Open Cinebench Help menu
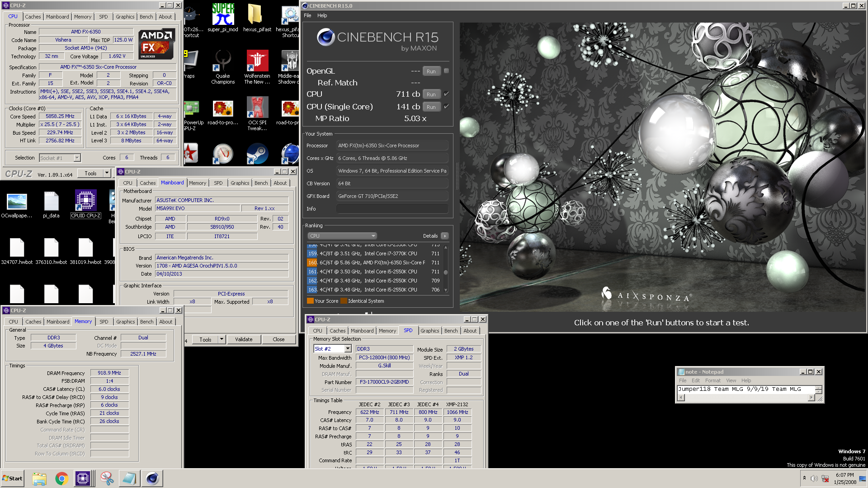 322,15
